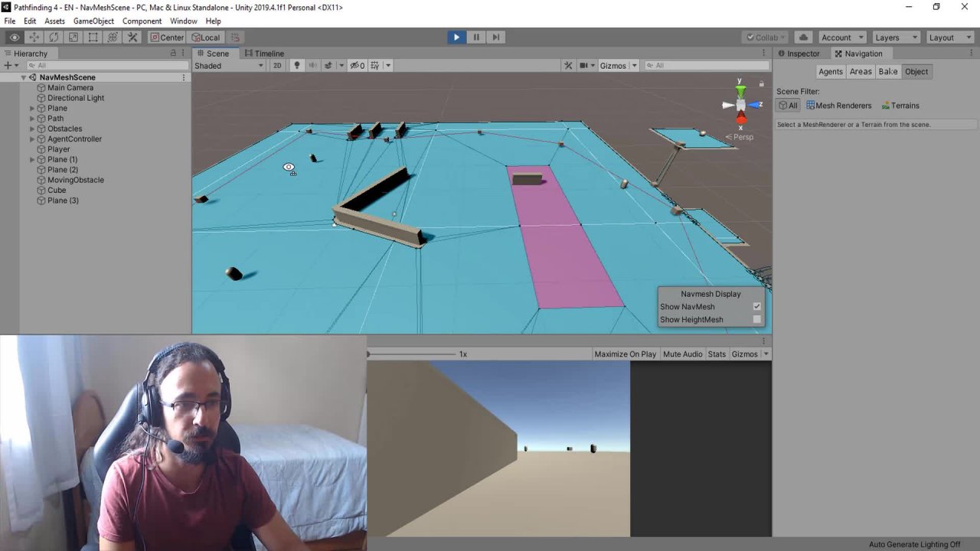
Task: Open the Shaded draw mode dropdown
Action: point(228,66)
